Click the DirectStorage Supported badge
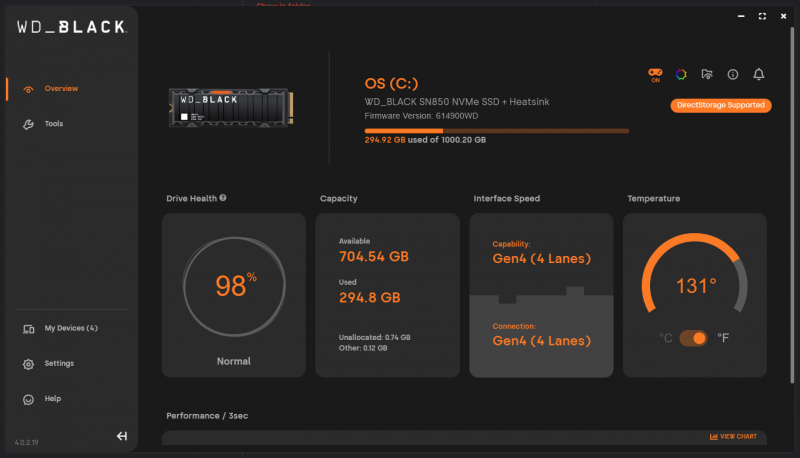 coord(720,105)
